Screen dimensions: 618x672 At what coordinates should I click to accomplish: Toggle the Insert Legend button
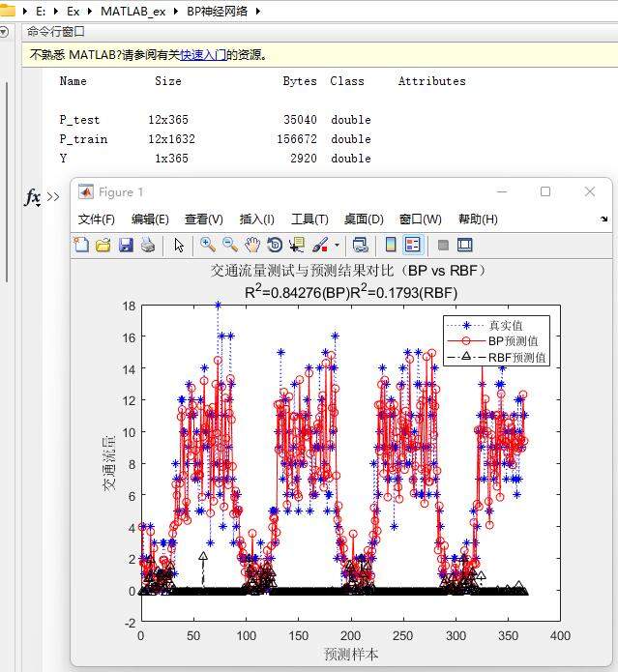413,246
